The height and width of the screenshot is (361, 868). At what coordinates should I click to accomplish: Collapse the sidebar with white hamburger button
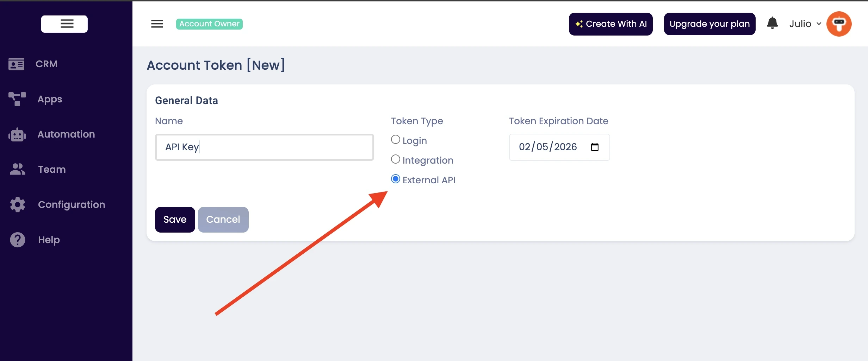click(x=64, y=24)
